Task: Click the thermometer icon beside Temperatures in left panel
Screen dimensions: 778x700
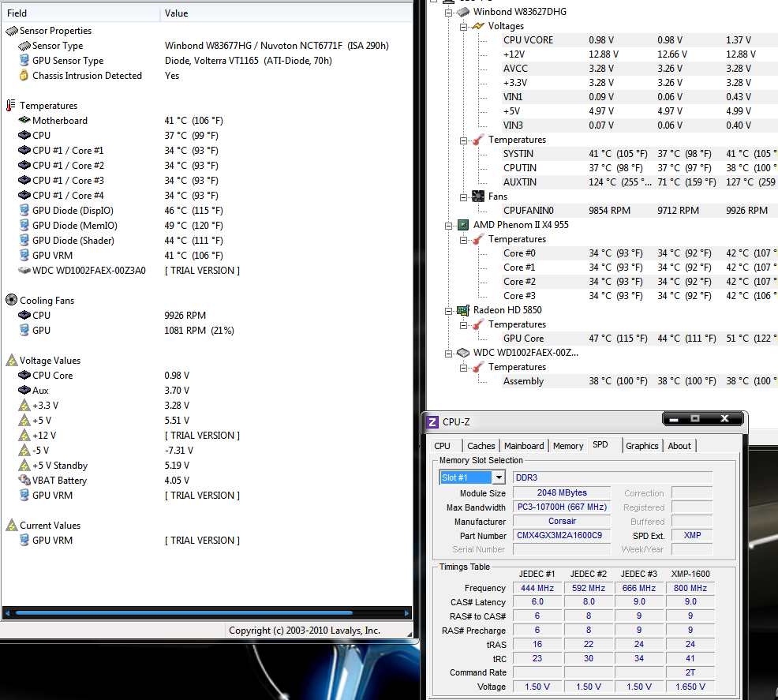Action: coord(11,105)
